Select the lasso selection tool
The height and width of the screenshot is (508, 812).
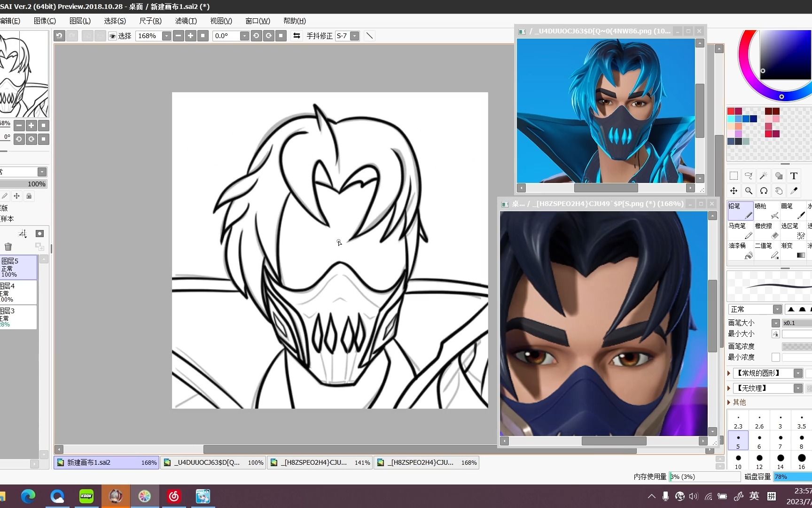click(749, 176)
